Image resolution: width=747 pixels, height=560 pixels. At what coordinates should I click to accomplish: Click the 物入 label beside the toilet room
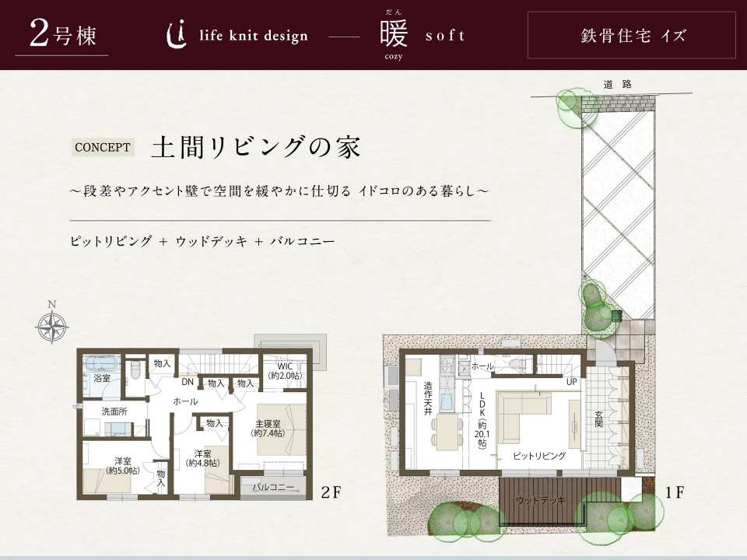162,364
